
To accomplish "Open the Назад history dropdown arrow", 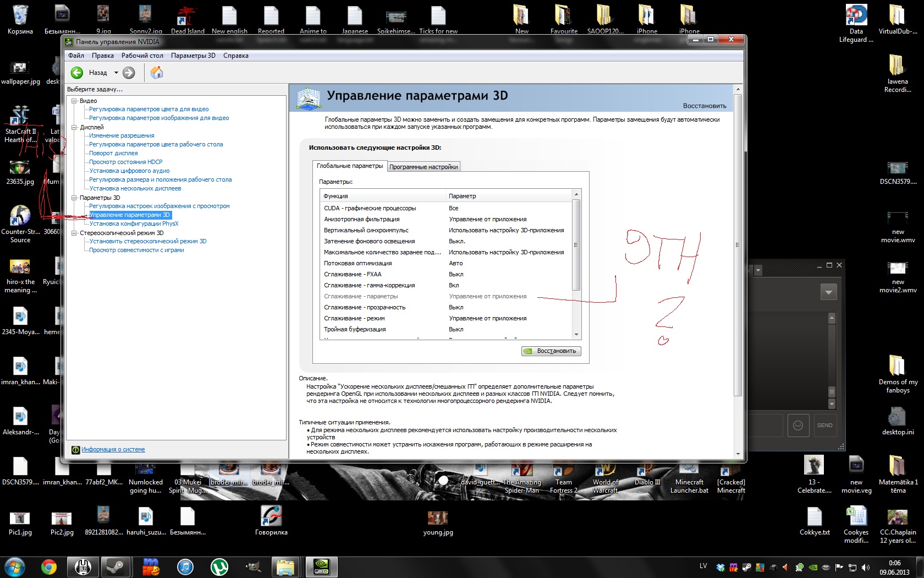I will pyautogui.click(x=116, y=73).
